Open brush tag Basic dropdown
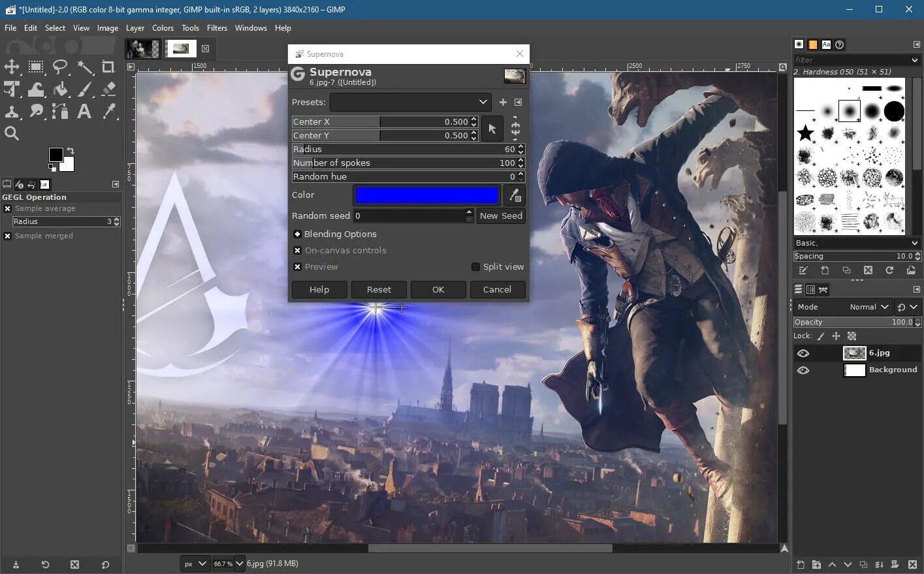 pyautogui.click(x=857, y=243)
